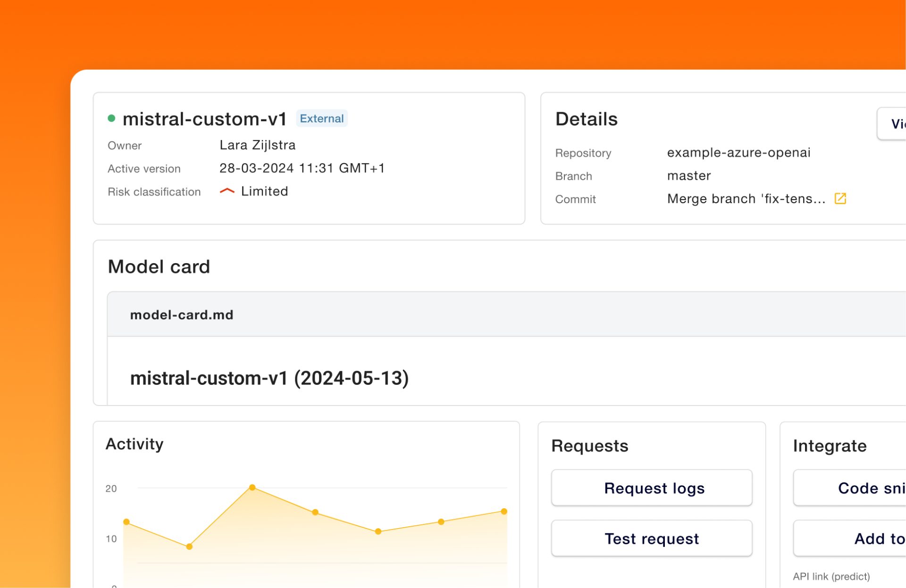906x588 pixels.
Task: Click active version 28-03-2024 11:31 GMT+1
Action: pos(302,168)
